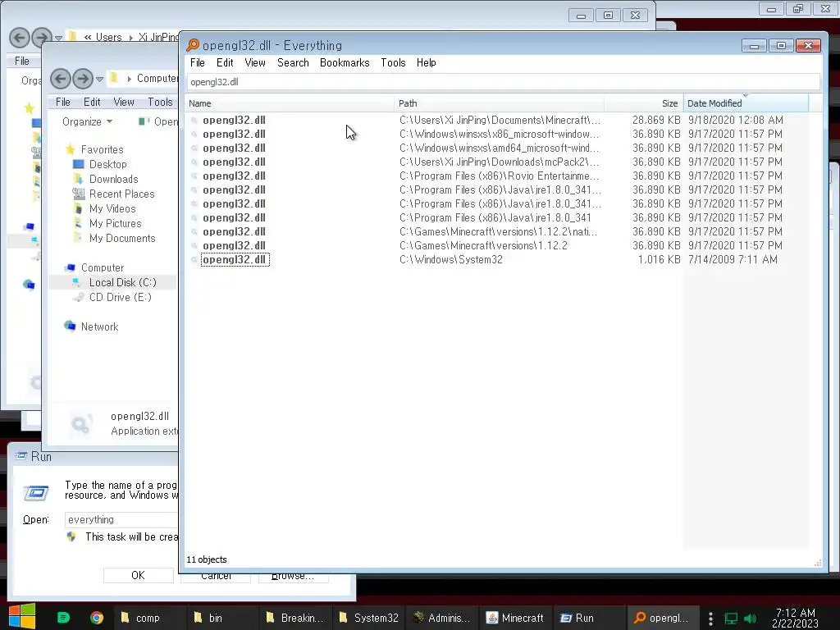840x630 pixels.
Task: Select opengl32.dll in the Rovio Entertainment path
Action: [234, 176]
